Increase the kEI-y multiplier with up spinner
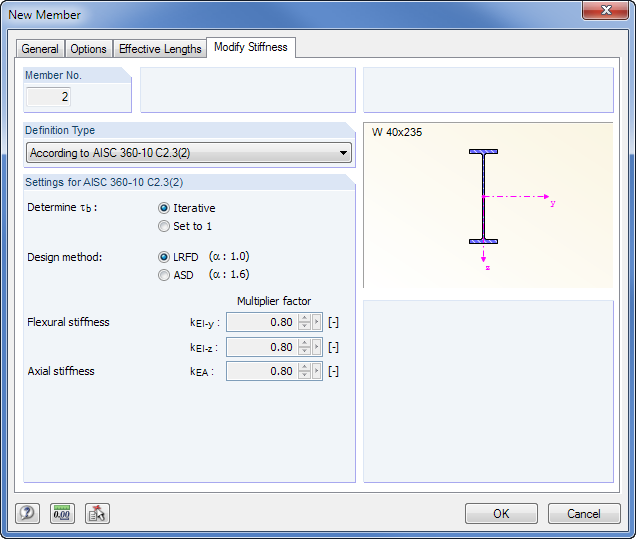636x539 pixels. [x=304, y=318]
